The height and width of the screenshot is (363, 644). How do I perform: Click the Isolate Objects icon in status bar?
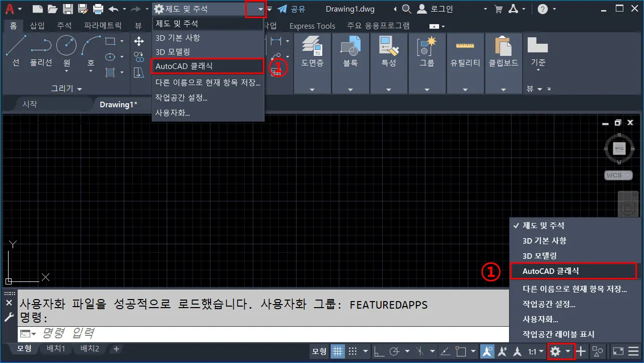coord(598,351)
